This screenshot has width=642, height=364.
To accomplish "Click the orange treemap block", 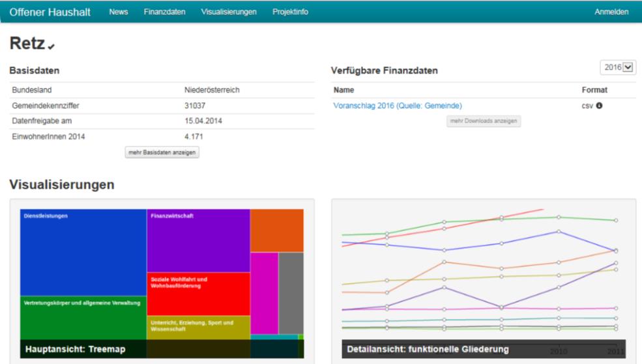I will tap(277, 231).
